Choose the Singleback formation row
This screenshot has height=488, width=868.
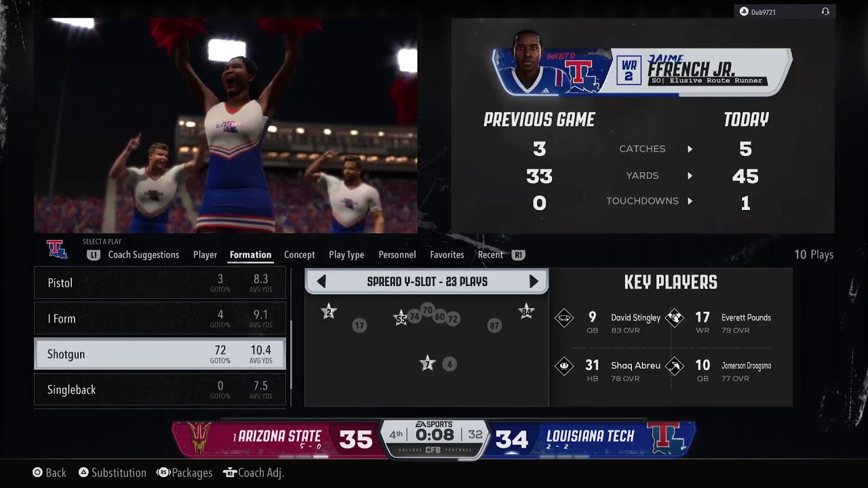pyautogui.click(x=160, y=390)
